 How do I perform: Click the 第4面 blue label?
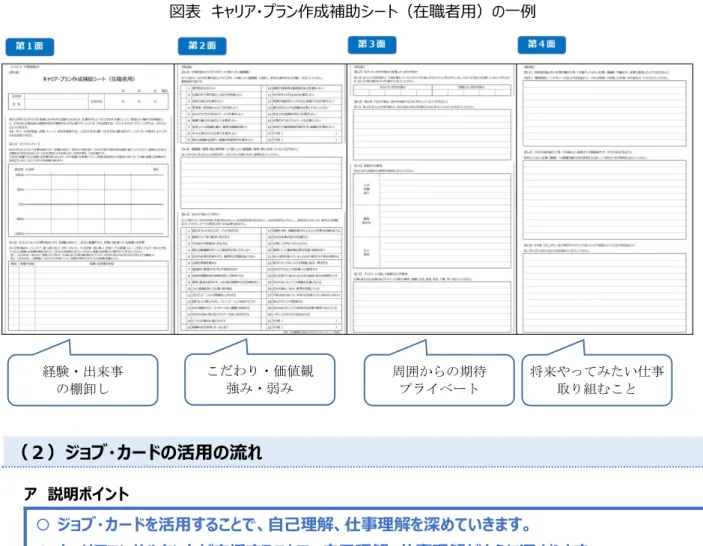(542, 44)
